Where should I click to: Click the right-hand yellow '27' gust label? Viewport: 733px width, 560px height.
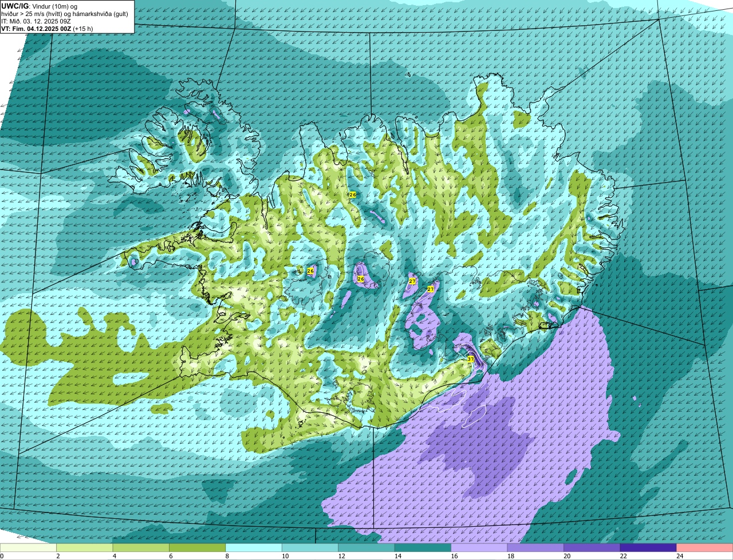click(x=431, y=290)
